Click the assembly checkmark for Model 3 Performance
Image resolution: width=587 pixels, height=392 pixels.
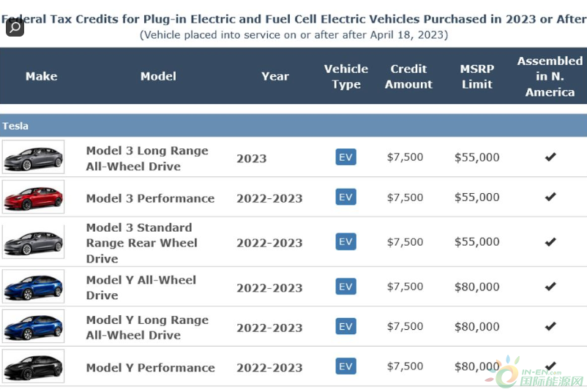550,197
